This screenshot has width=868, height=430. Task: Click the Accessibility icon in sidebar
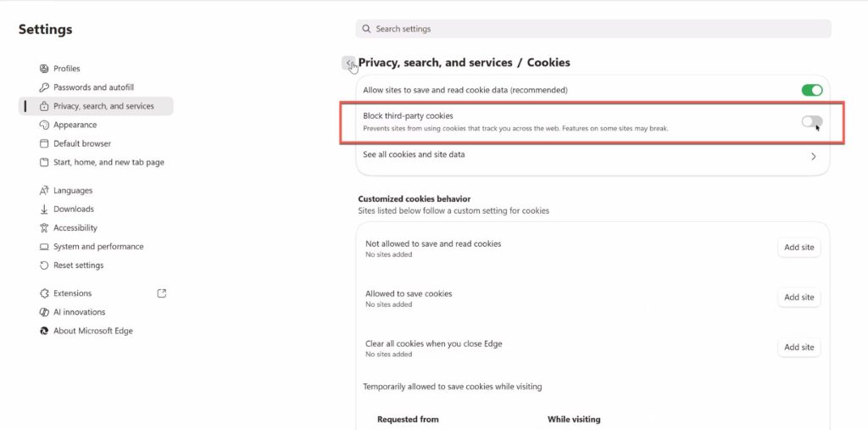click(44, 228)
